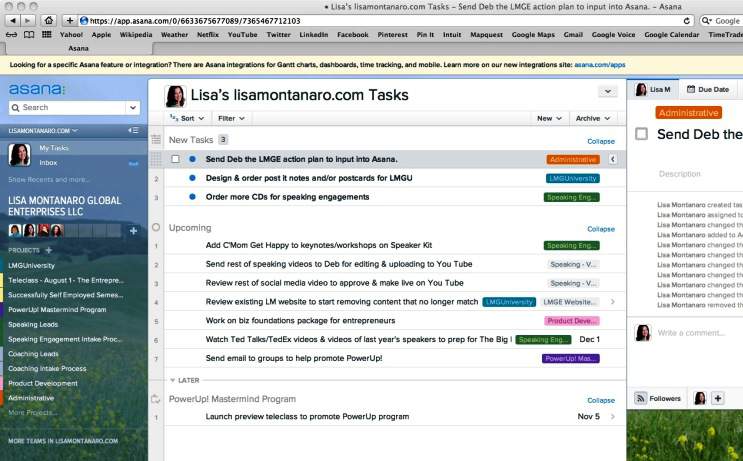This screenshot has height=461, width=743.
Task: Open the New dropdown
Action: [549, 118]
